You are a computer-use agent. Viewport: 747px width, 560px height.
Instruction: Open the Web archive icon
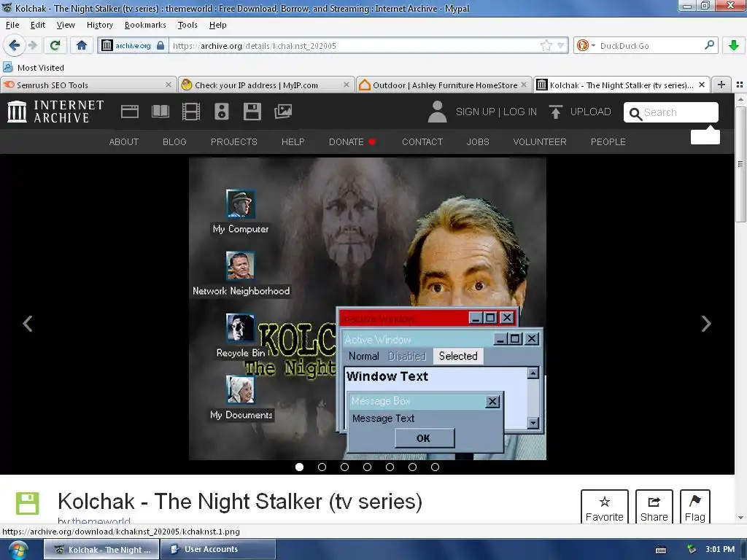coord(130,112)
